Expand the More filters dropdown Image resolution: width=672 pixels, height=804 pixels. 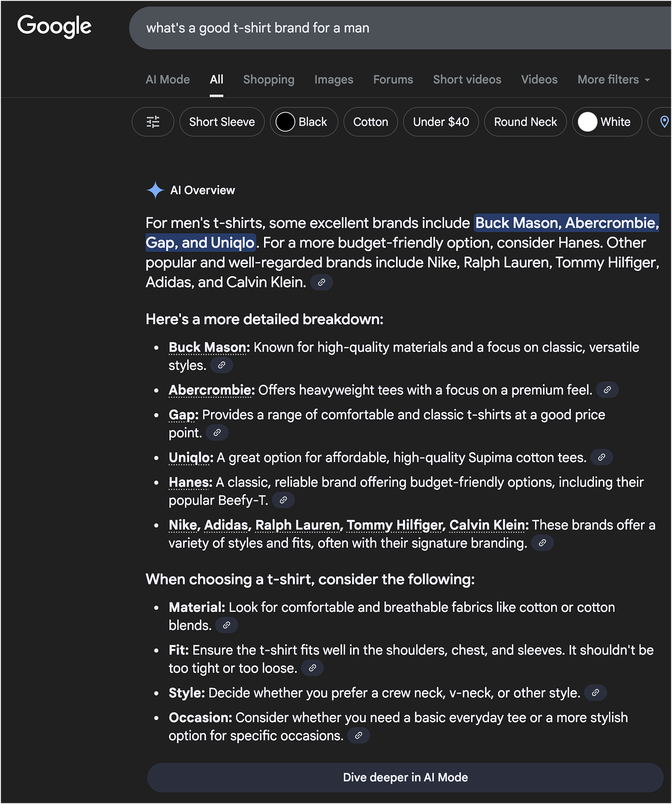[614, 80]
